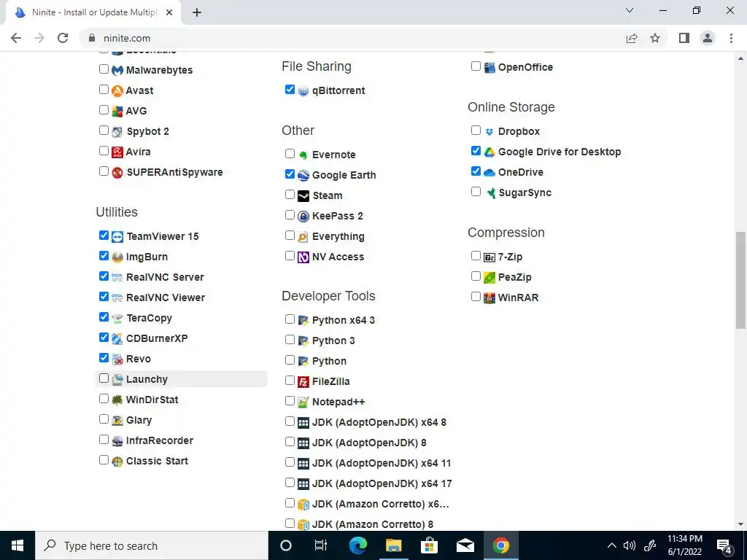
Task: Open Microsoft Store from taskbar
Action: click(429, 545)
